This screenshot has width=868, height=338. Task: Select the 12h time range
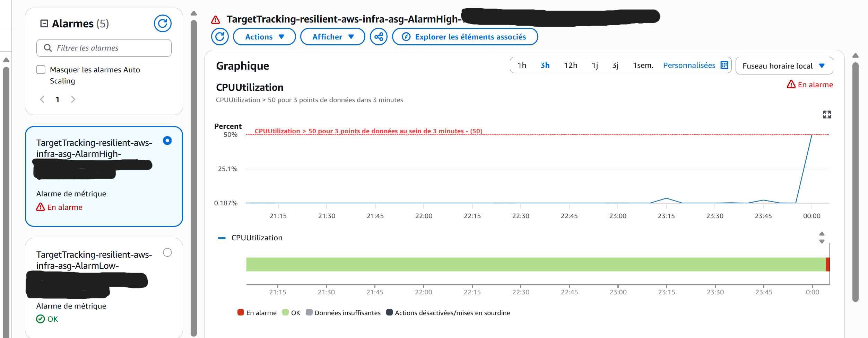click(571, 65)
